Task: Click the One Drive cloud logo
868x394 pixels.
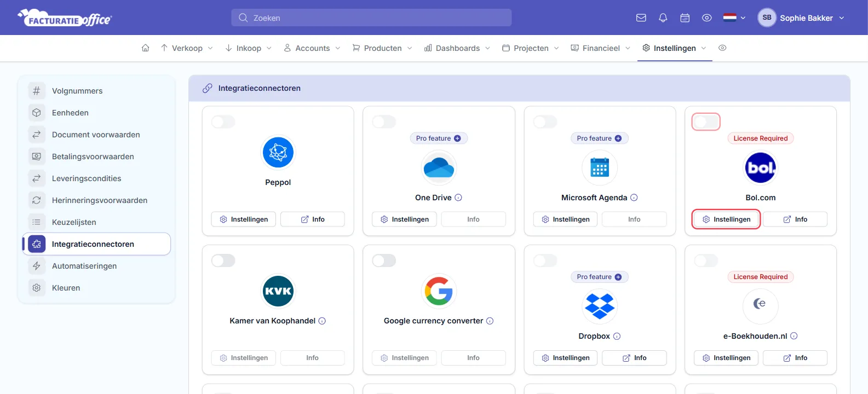Action: pyautogui.click(x=439, y=167)
